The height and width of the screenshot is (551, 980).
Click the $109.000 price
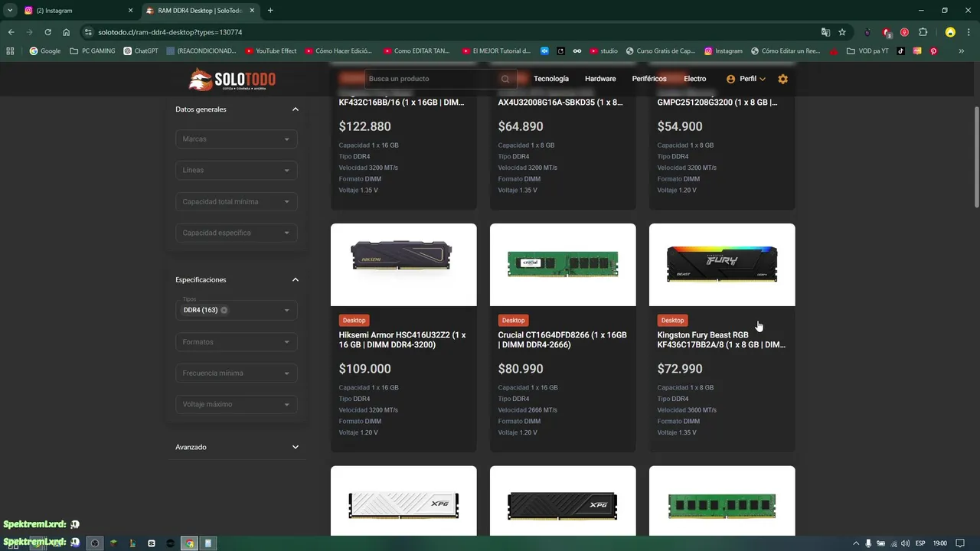click(x=364, y=369)
